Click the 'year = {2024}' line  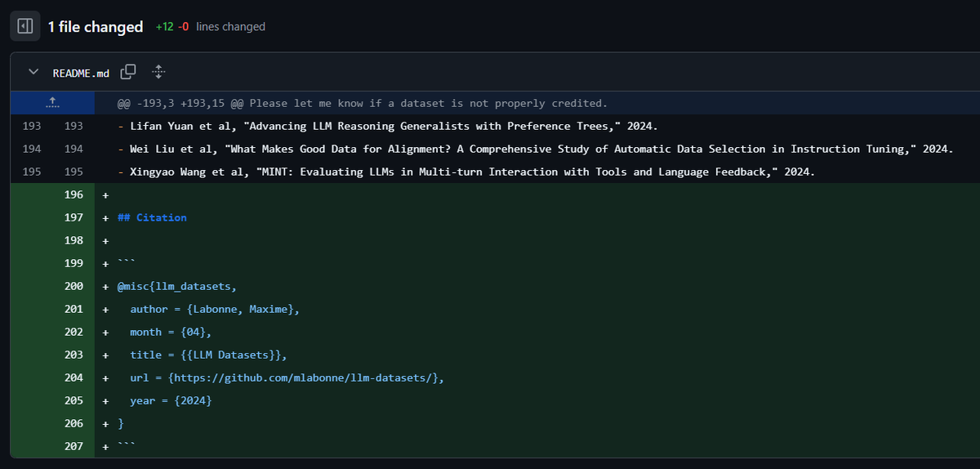click(171, 400)
